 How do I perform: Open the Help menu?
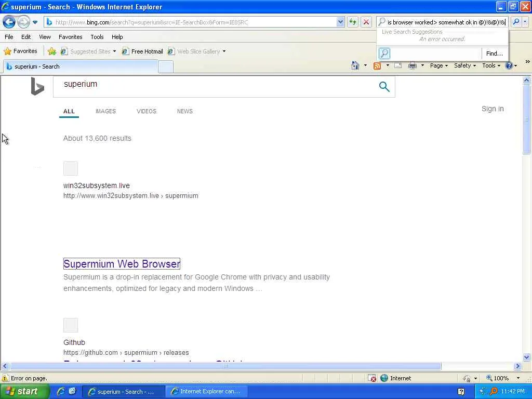117,37
